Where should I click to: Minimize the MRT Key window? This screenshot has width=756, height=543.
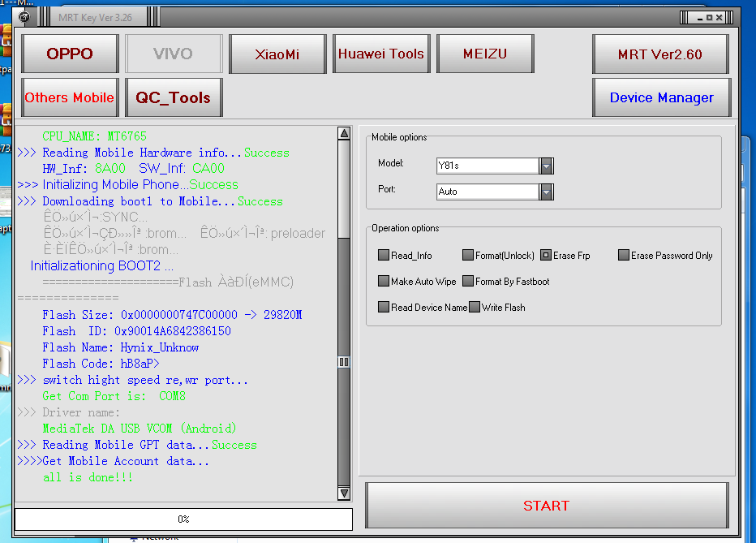[700, 18]
